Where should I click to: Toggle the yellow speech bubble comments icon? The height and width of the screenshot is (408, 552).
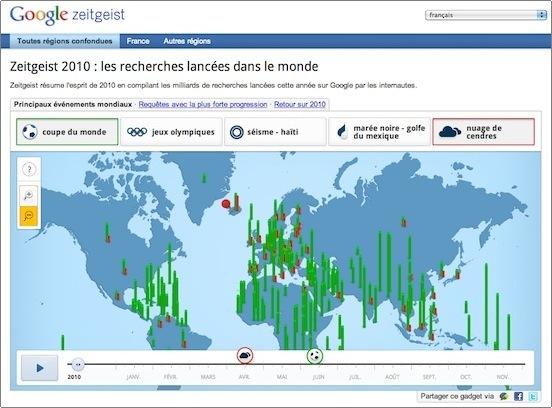tap(29, 216)
